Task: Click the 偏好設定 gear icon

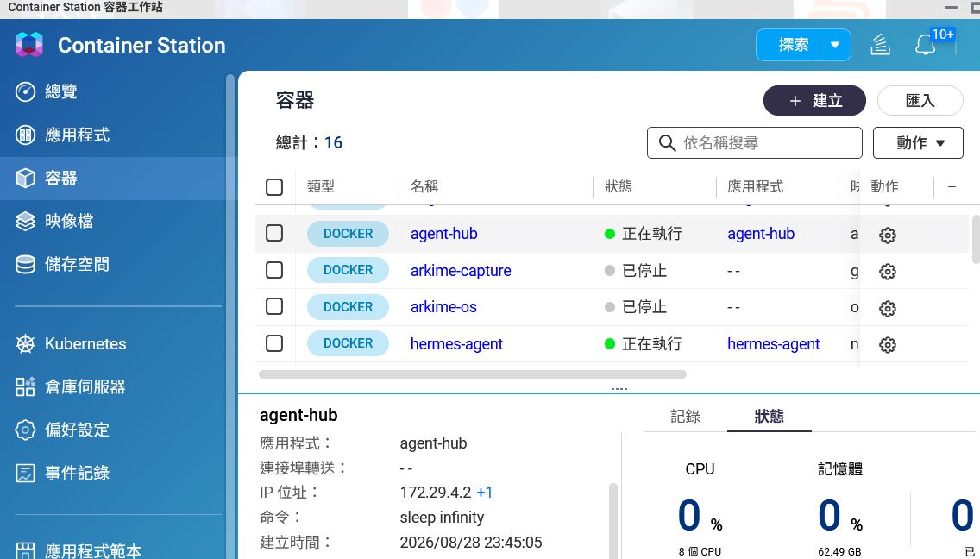Action: [x=25, y=430]
